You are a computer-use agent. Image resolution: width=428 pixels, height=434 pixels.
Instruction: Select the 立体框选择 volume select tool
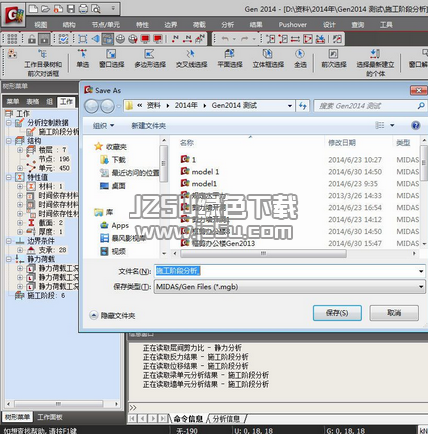268,59
